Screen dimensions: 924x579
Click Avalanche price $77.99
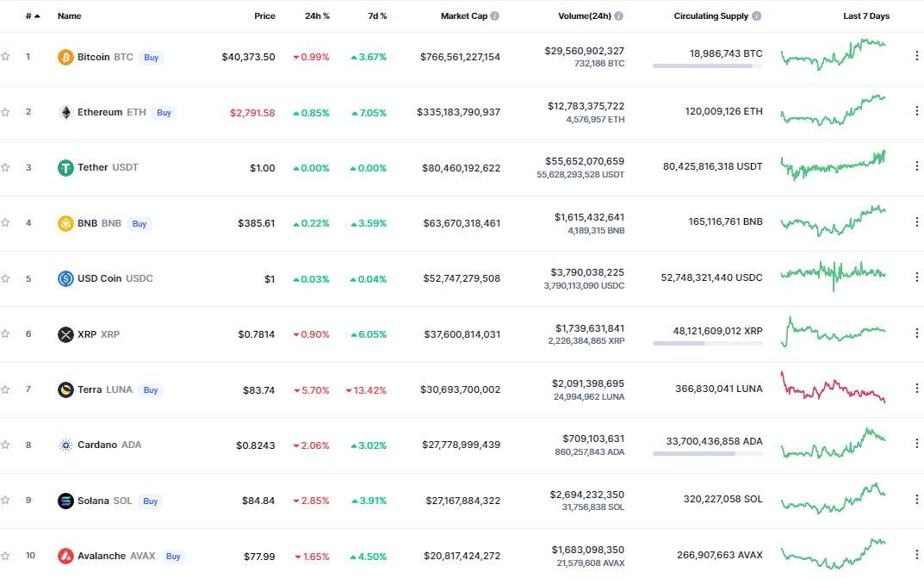[259, 557]
